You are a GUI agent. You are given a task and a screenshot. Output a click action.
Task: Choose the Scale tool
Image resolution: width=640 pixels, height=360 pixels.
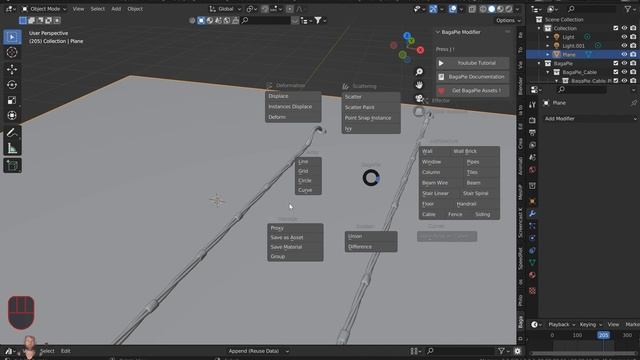click(x=12, y=100)
